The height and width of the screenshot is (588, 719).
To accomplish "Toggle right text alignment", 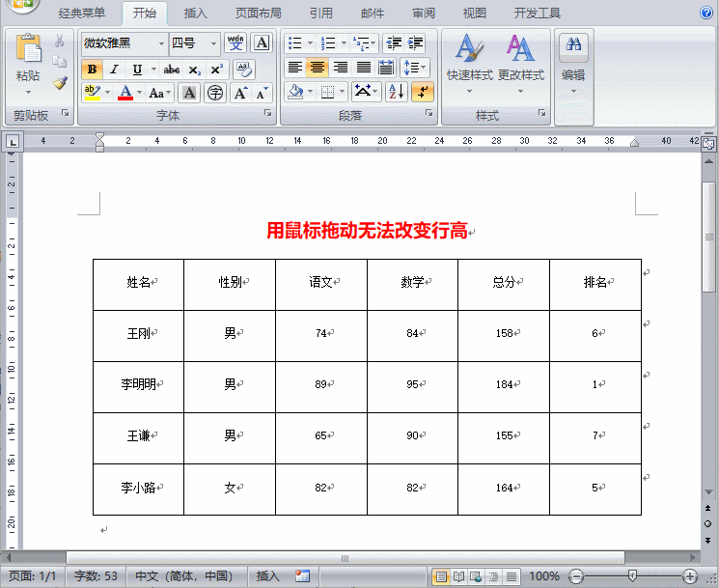I will pos(341,68).
